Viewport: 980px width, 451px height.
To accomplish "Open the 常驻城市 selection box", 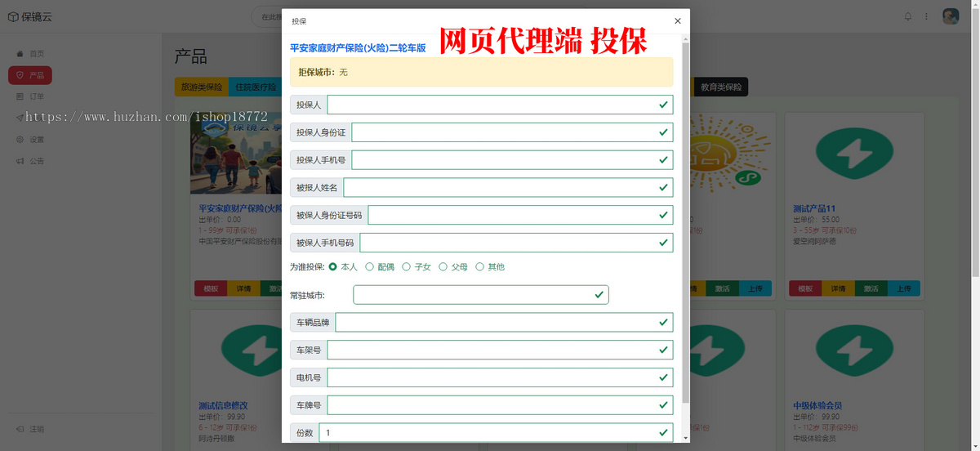I will [481, 295].
